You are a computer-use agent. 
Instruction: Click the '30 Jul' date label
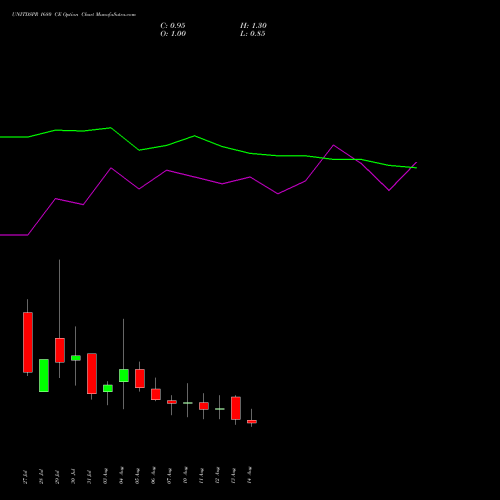click(x=73, y=477)
